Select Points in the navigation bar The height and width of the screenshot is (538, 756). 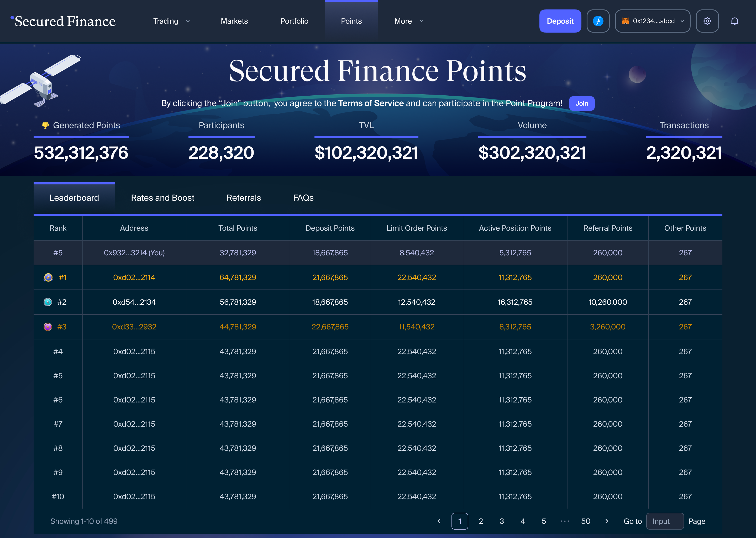(351, 21)
